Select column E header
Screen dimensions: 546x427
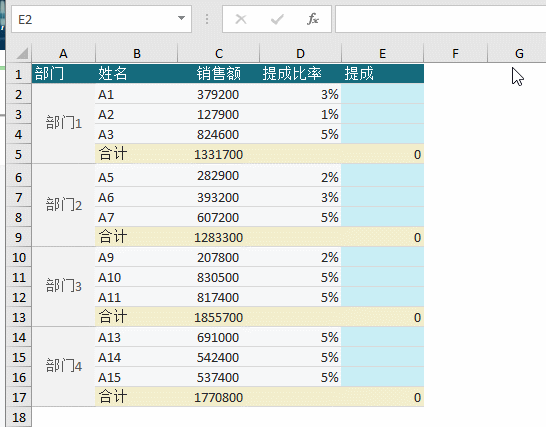click(382, 53)
